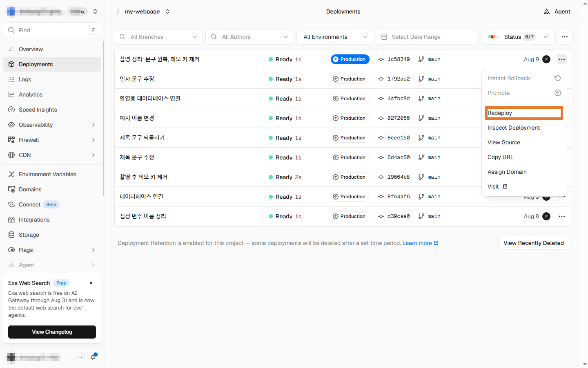Click Production badge on 1c58349 row

pos(350,59)
